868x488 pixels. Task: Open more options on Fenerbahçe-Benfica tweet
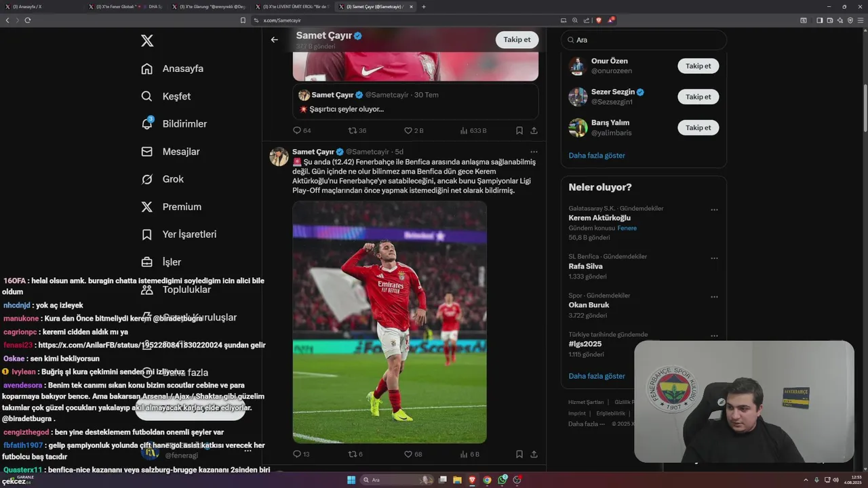(534, 152)
